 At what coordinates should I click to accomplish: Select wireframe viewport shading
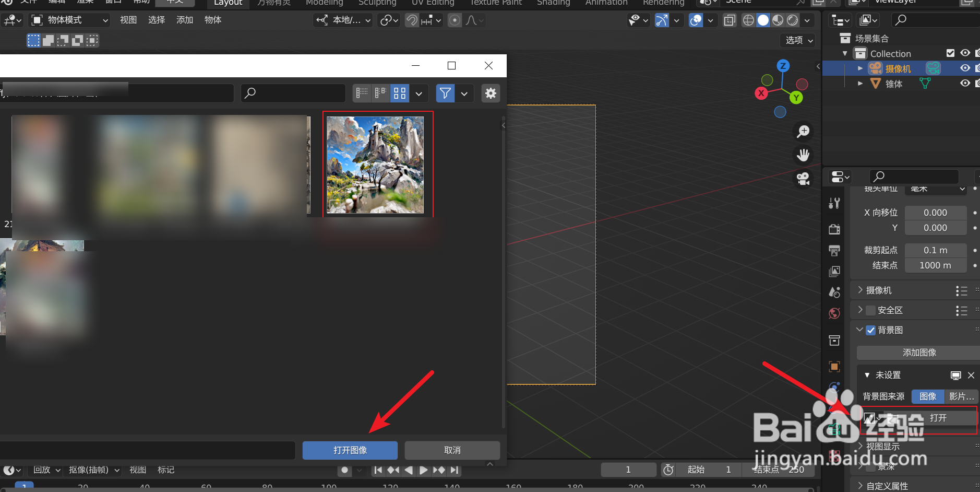click(x=748, y=20)
